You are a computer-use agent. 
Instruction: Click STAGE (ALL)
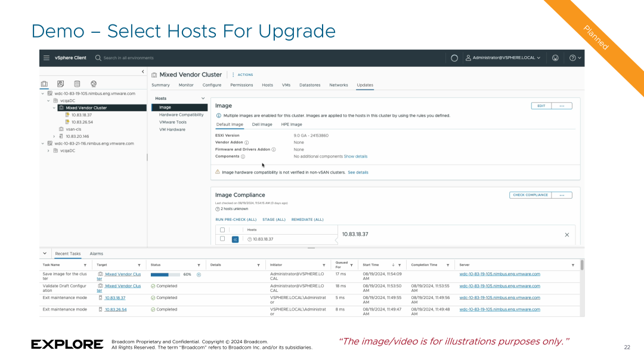coord(274,220)
